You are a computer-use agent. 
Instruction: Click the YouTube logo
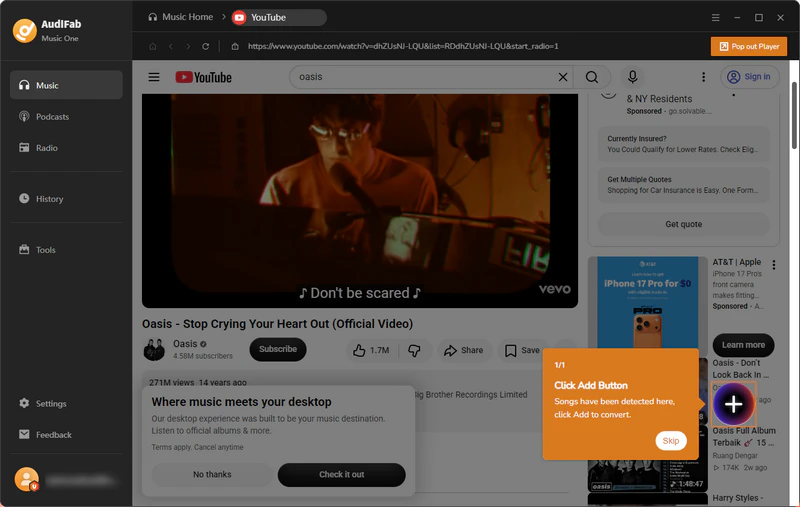point(203,77)
